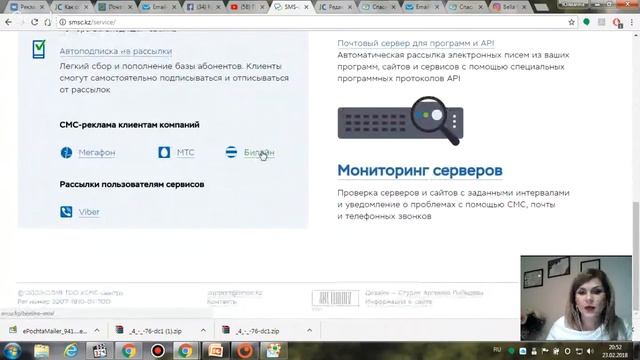The image size is (640, 360).
Task: Open options for _4_-_-76-dc1.zip download
Action: coord(309,330)
